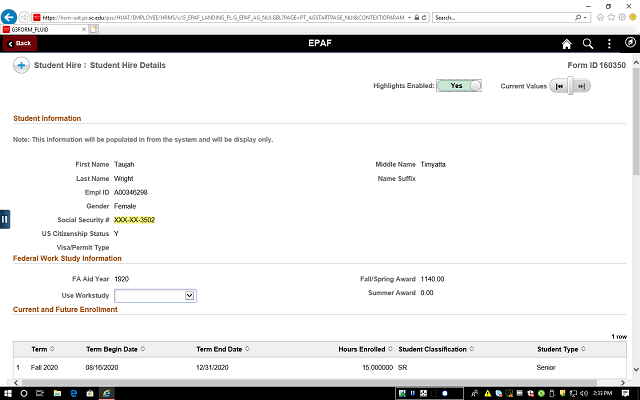The width and height of the screenshot is (640, 400).
Task: Click the 08/16/2020 begin date cell
Action: 102,367
